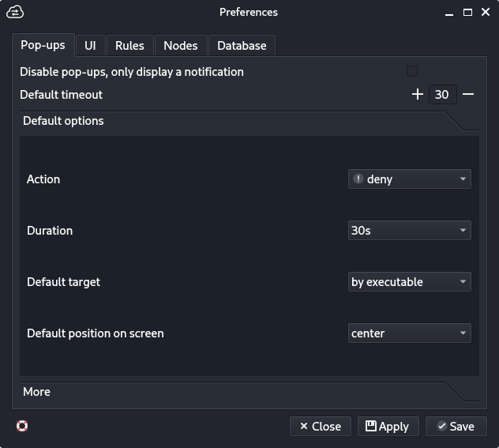
Task: Click the default timeout value field
Action: click(x=442, y=95)
